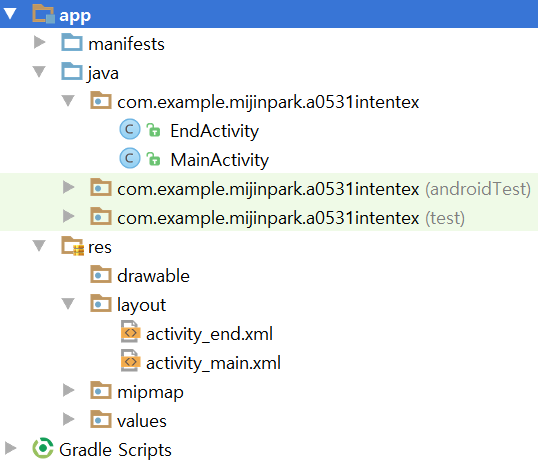This screenshot has height=471, width=538.
Task: Expand the mipmap folder arrow
Action: (69, 390)
